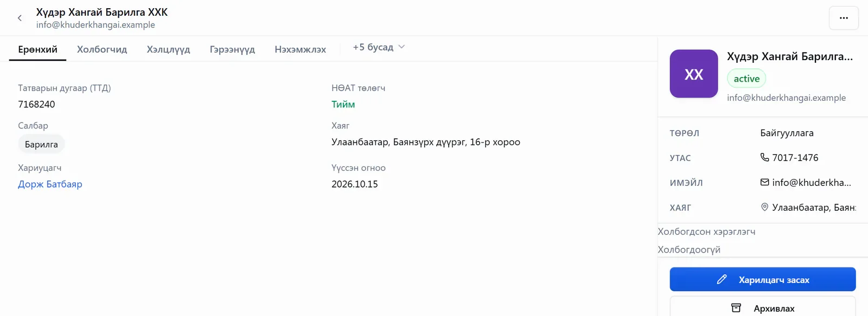Click the Татварын дугаар (ТТД) label
This screenshot has height=316, width=868.
[x=65, y=88]
